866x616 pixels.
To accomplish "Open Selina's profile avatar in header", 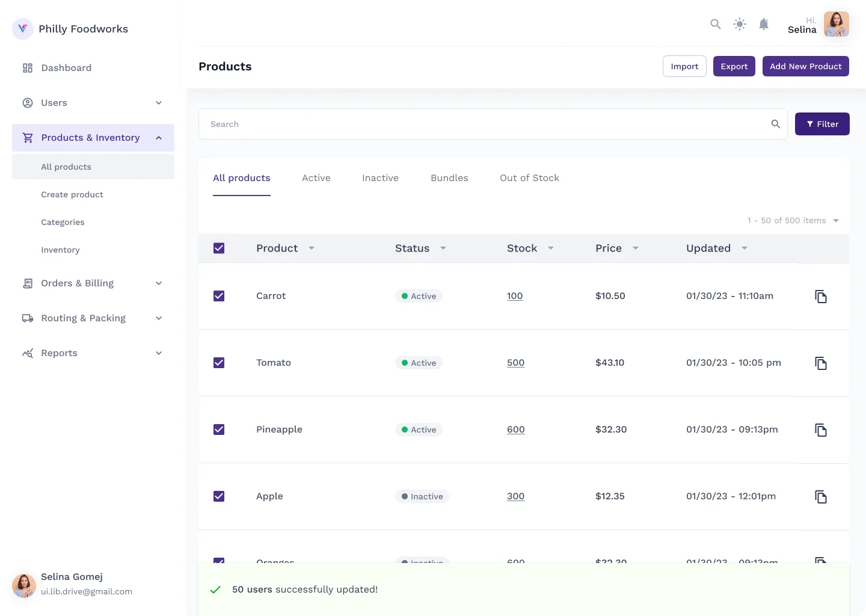I will click(836, 25).
